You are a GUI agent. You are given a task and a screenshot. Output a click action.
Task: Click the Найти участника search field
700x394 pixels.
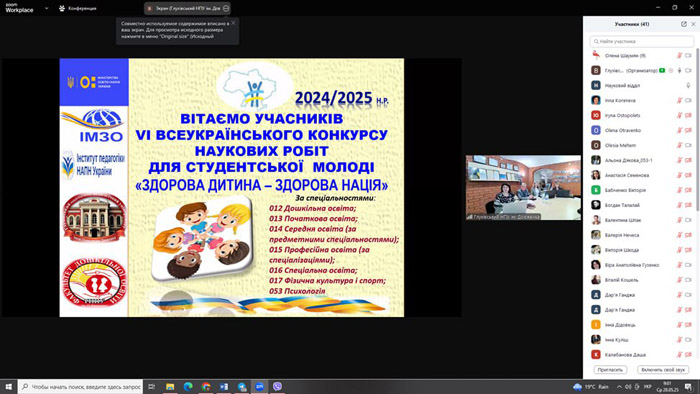[x=642, y=41]
